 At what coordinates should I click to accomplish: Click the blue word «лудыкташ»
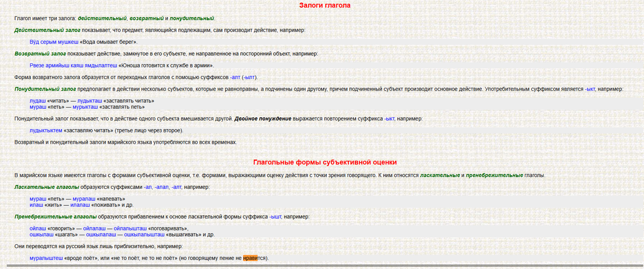click(91, 101)
